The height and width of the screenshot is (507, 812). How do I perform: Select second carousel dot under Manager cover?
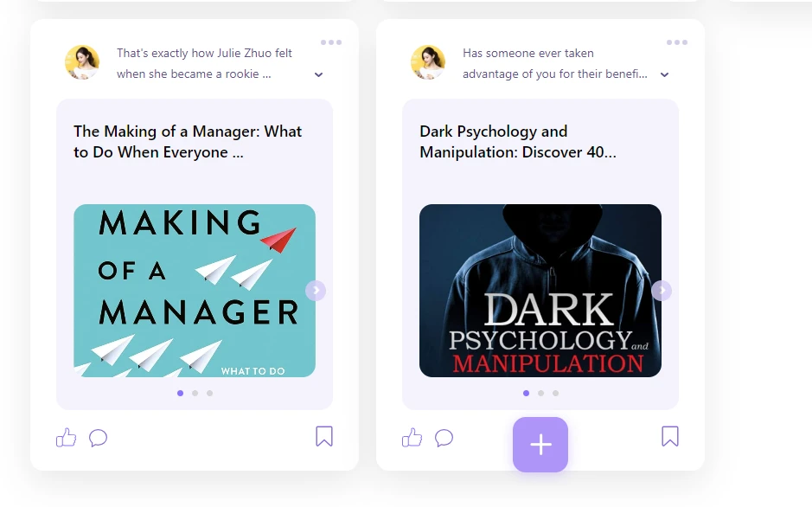click(195, 393)
